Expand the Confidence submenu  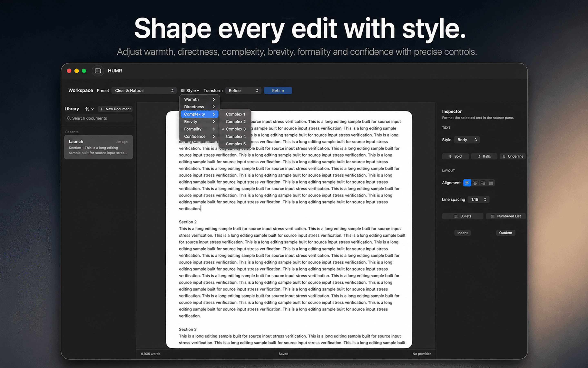pos(199,137)
